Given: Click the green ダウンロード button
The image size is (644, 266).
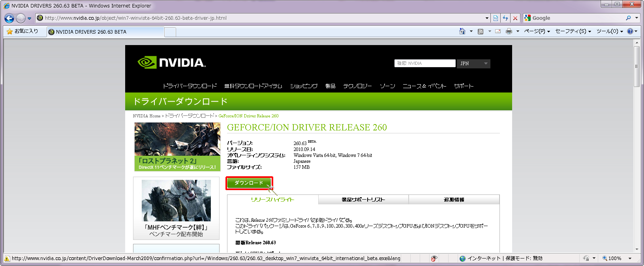Looking at the screenshot, I should point(249,183).
